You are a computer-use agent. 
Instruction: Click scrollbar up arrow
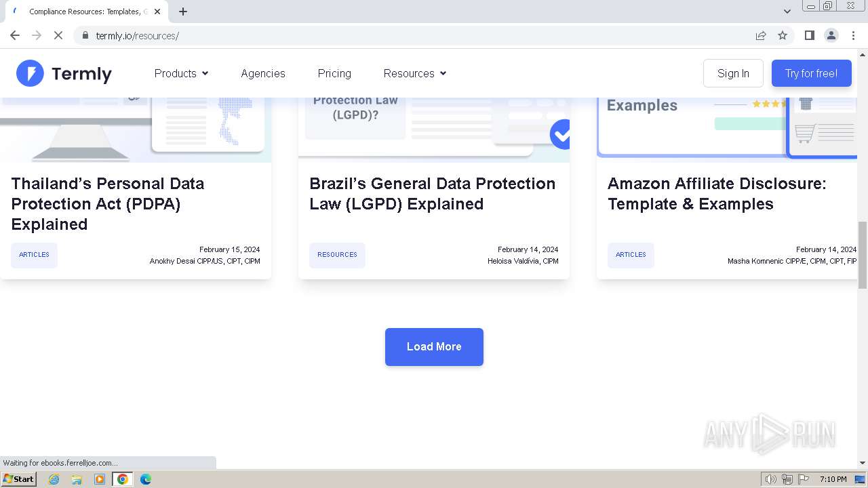863,54
